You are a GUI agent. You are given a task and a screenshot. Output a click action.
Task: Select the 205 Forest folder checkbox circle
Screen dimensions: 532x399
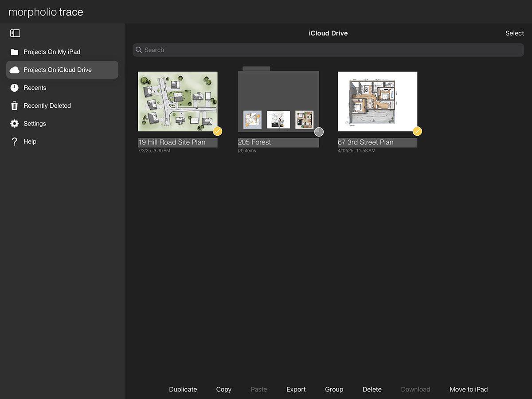click(x=319, y=132)
